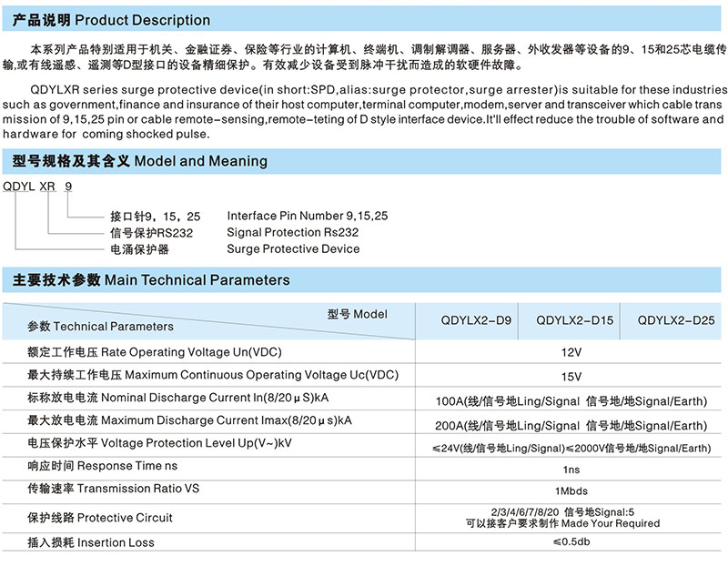
Task: Click 'Made Your Required' text line
Action: tap(562, 523)
